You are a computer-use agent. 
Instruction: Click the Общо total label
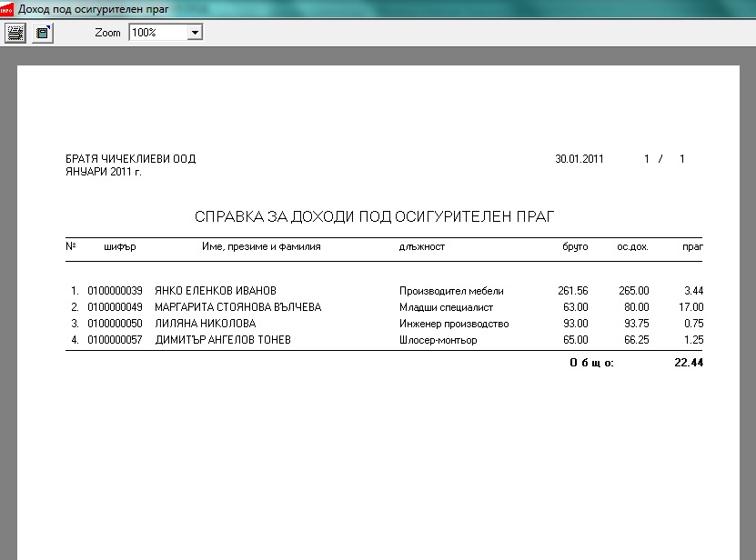(591, 363)
